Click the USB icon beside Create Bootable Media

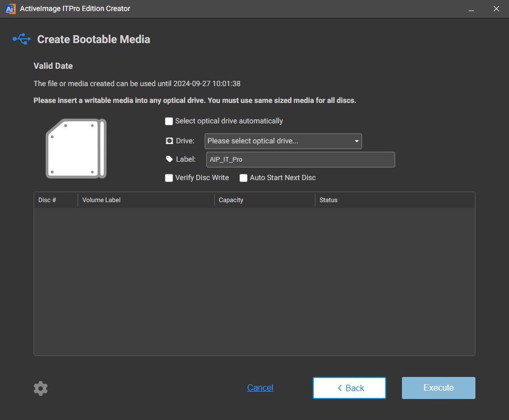(22, 39)
